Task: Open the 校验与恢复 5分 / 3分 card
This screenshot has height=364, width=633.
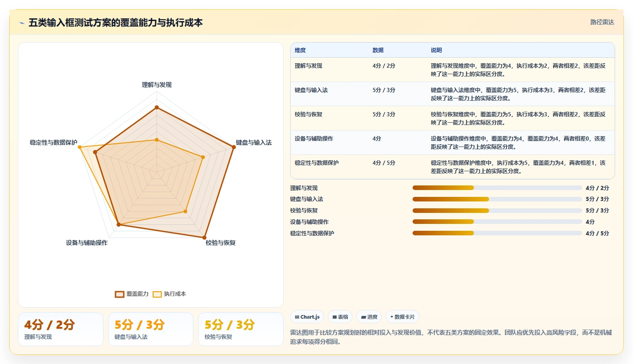Action: (241, 329)
